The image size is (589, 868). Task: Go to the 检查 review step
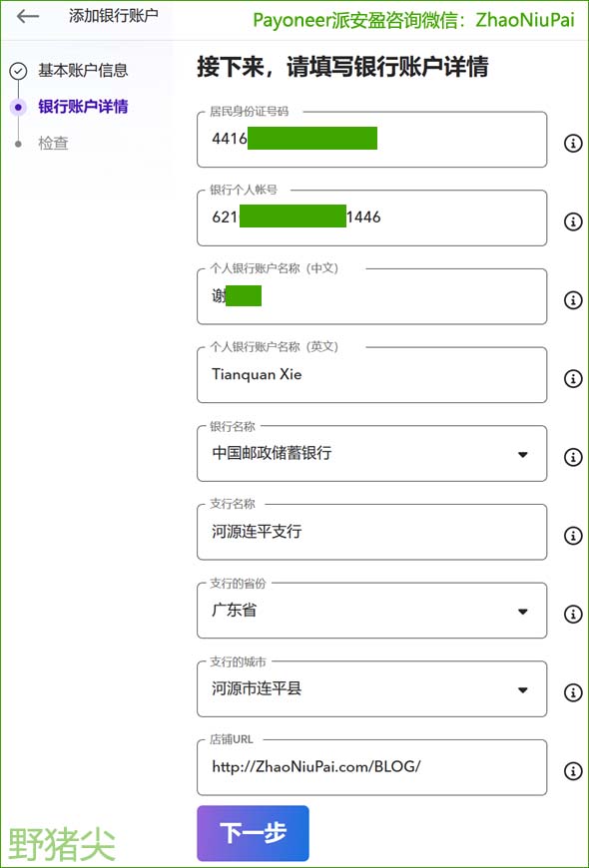pos(52,143)
